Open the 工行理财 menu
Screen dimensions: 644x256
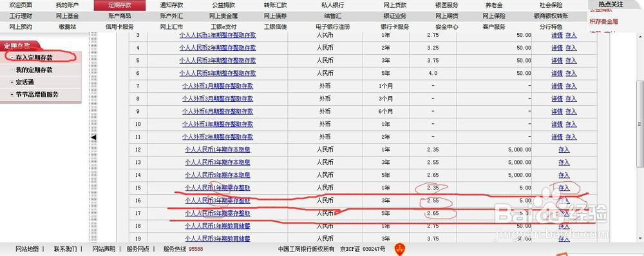[x=21, y=16]
